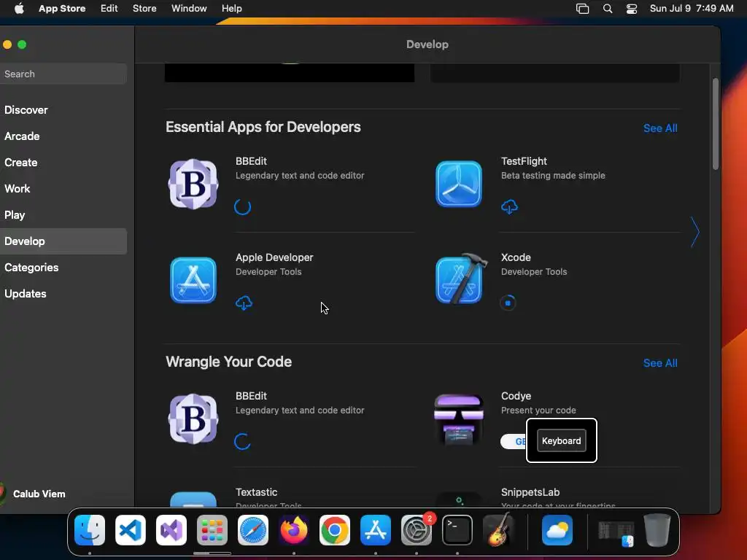Viewport: 747px width, 560px height.
Task: Click the date and time in menu bar
Action: point(692,9)
